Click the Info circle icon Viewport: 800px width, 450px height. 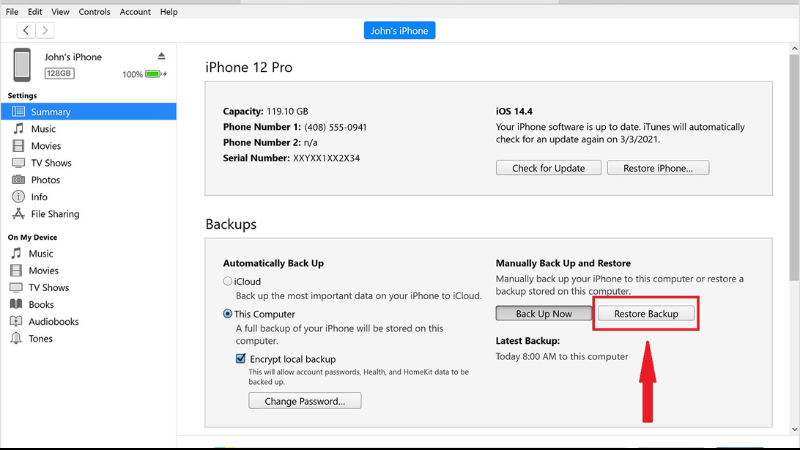(18, 196)
